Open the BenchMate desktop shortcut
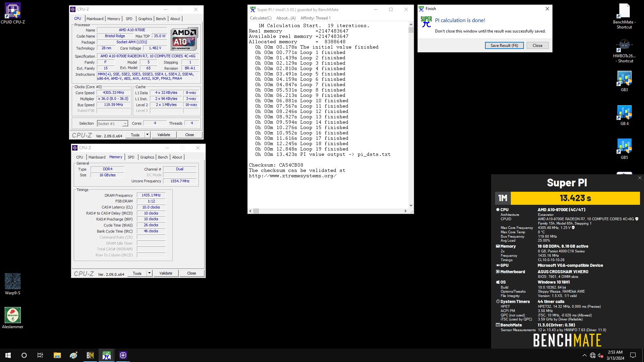 (x=624, y=16)
